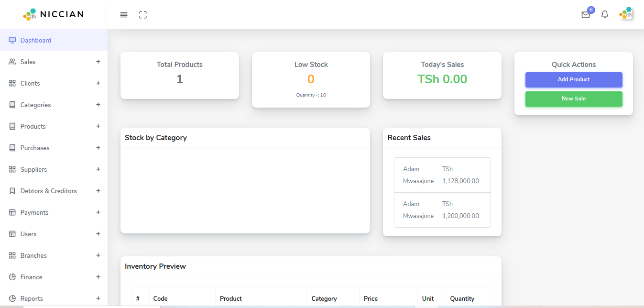Click the Payments icon in sidebar
Image resolution: width=644 pixels, height=308 pixels.
pyautogui.click(x=11, y=212)
